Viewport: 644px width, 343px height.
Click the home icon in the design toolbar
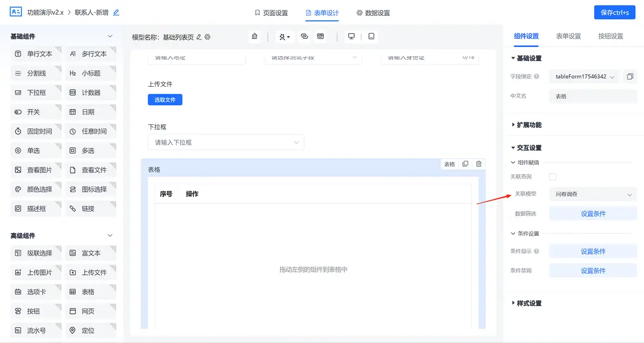click(x=255, y=36)
